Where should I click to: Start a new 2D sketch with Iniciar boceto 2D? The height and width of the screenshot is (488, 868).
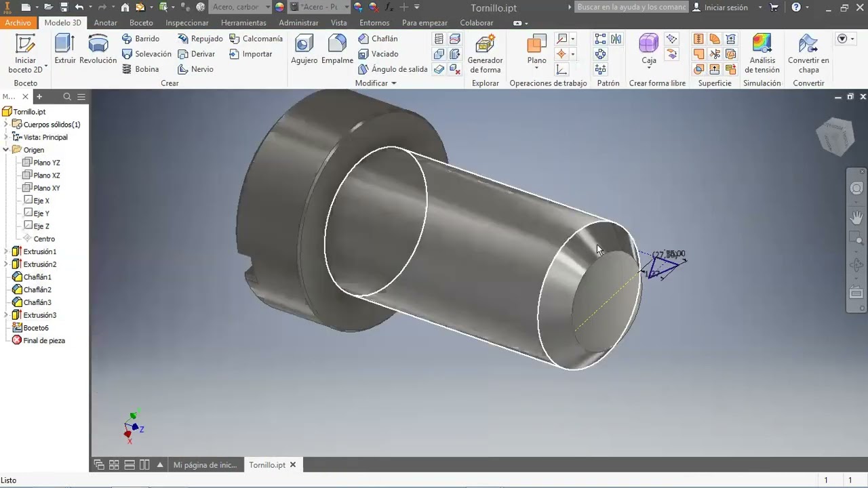(25, 54)
